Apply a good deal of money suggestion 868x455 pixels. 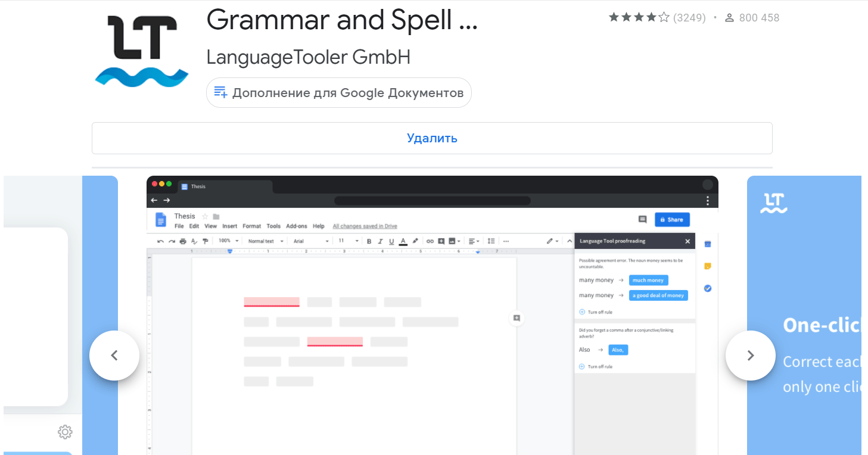pos(658,295)
